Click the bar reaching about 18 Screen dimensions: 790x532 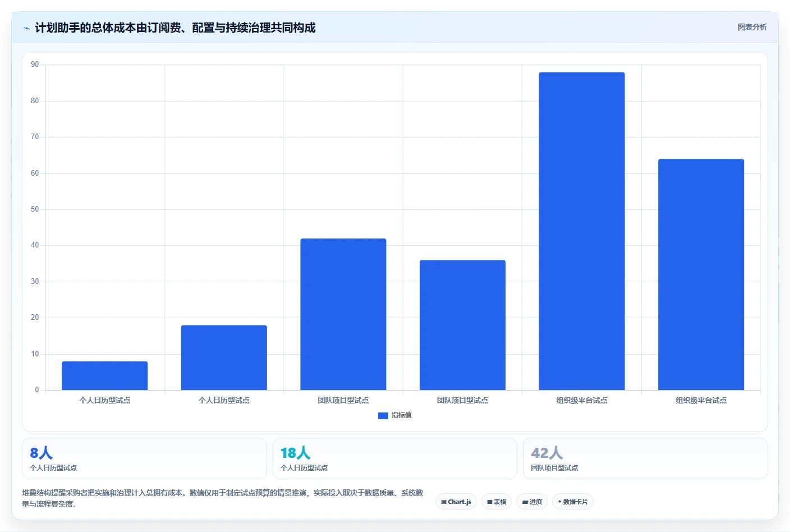click(224, 357)
